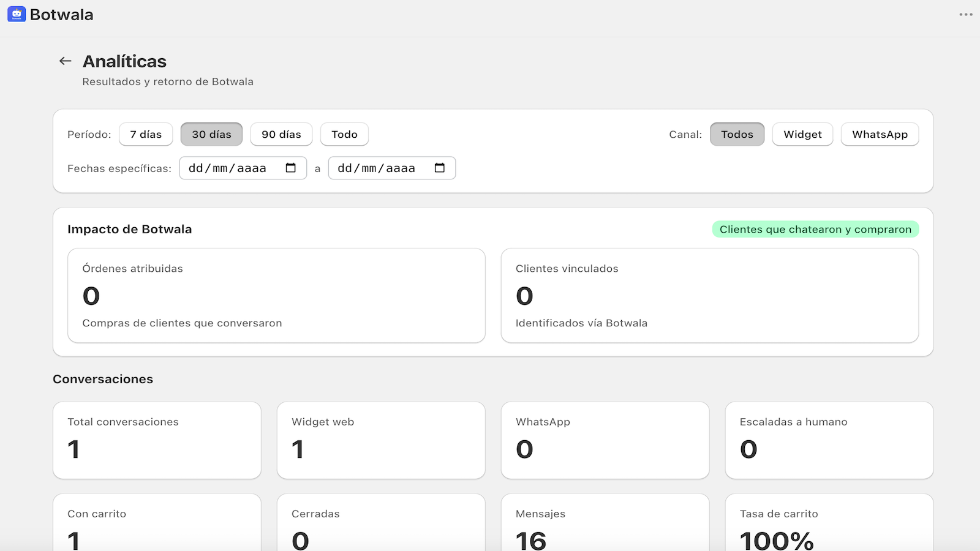Click the Conversaciones section heading

(x=103, y=379)
